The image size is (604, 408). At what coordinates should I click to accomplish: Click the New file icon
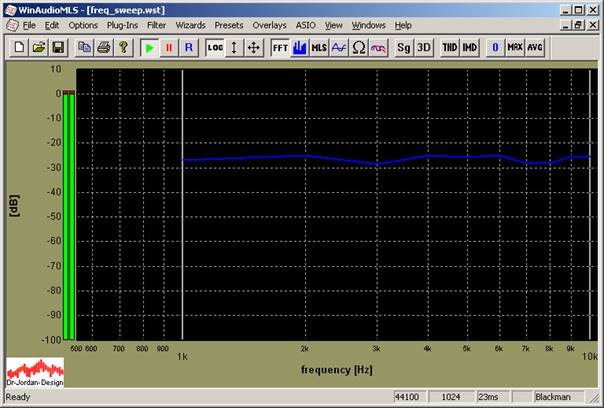coord(20,47)
